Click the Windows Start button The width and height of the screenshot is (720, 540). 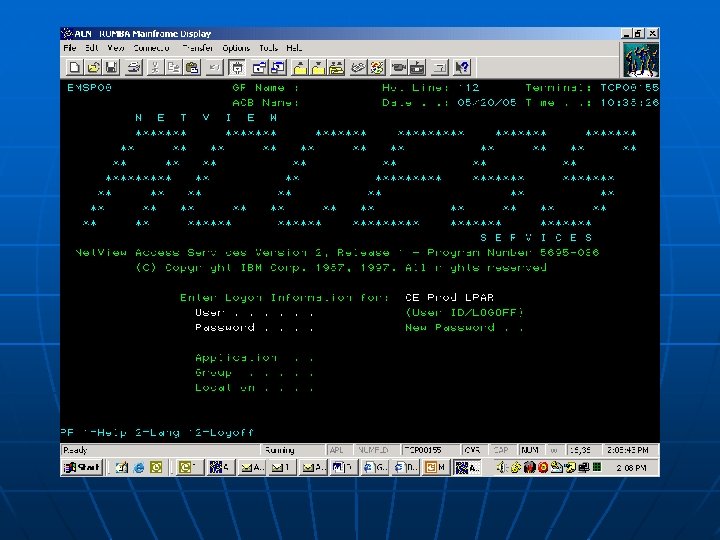(x=82, y=467)
